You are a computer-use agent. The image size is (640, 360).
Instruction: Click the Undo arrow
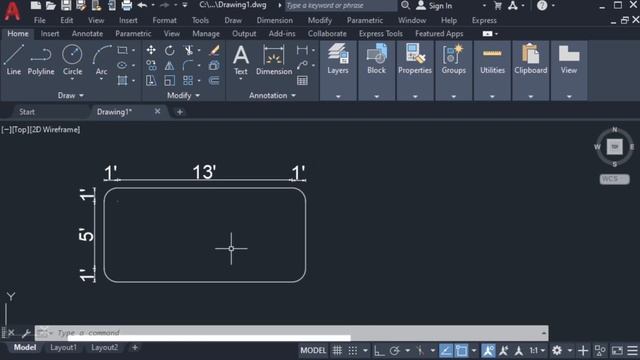[142, 5]
